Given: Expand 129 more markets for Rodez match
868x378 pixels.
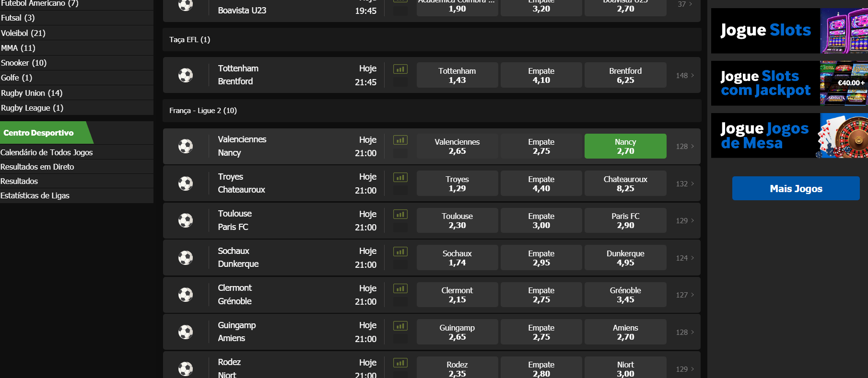Looking at the screenshot, I should tap(685, 369).
